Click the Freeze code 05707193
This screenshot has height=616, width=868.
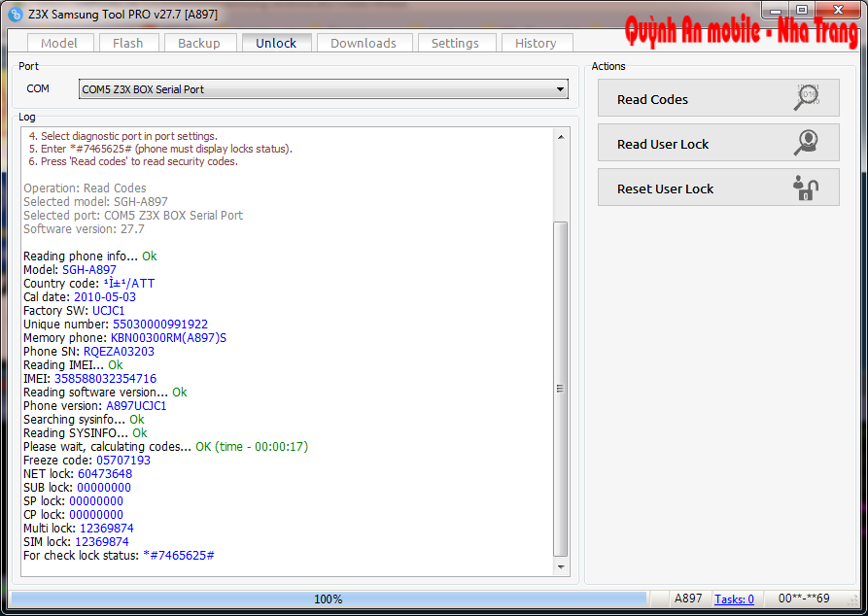[123, 460]
